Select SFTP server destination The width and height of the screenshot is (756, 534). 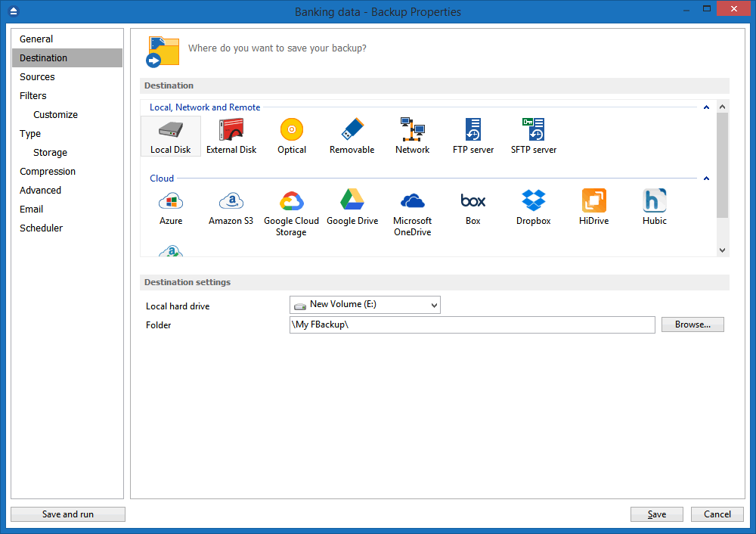(534, 136)
